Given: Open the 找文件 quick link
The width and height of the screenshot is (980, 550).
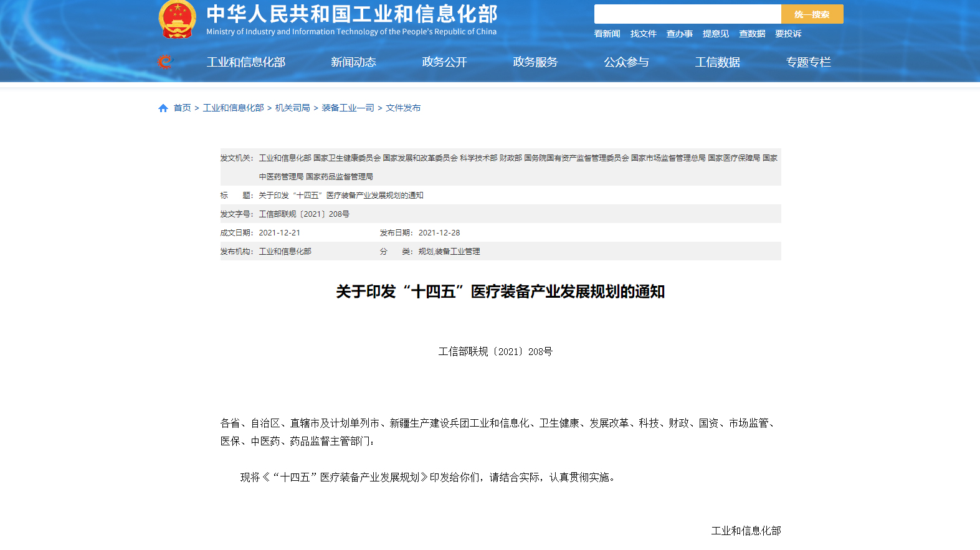Looking at the screenshot, I should tap(643, 34).
